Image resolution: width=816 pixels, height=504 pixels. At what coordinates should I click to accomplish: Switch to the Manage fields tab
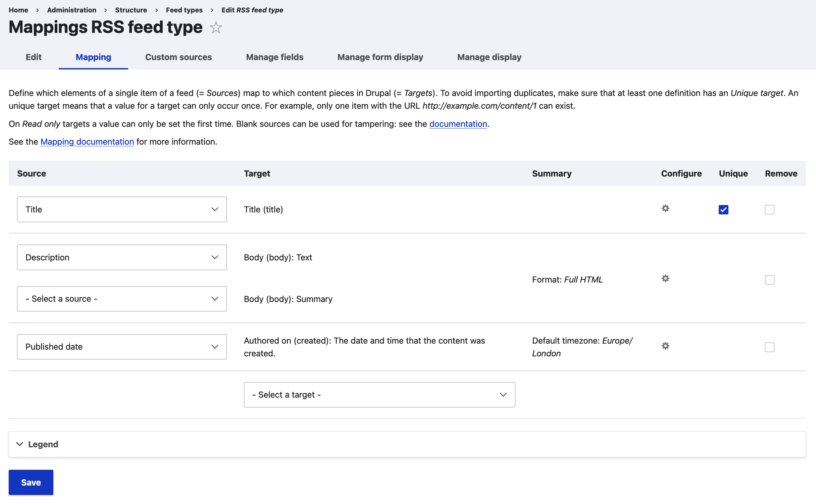tap(274, 57)
